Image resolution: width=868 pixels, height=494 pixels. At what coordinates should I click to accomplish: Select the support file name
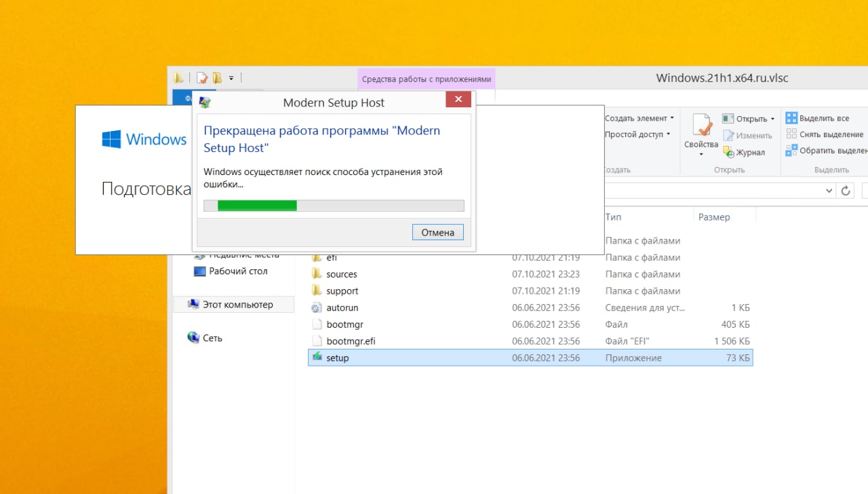click(x=342, y=291)
